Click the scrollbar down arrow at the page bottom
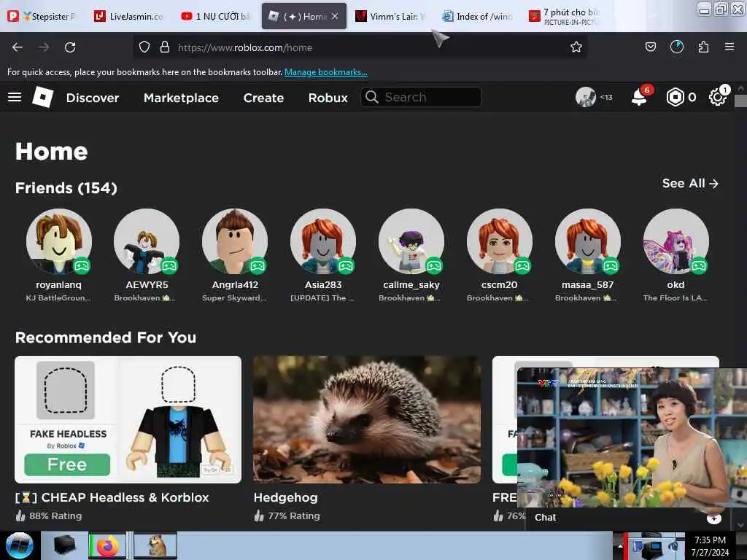This screenshot has height=560, width=747. (x=740, y=525)
